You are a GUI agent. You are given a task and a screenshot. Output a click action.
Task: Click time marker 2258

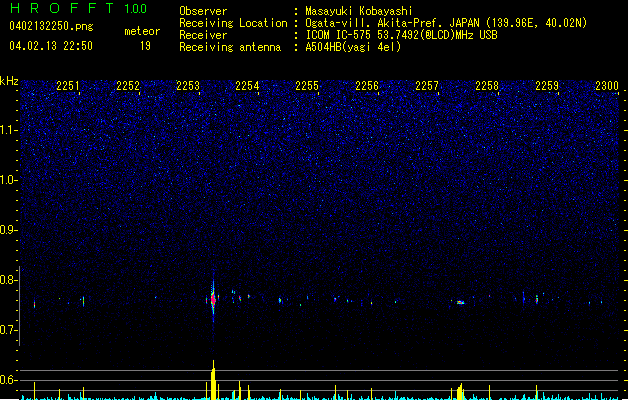(487, 86)
